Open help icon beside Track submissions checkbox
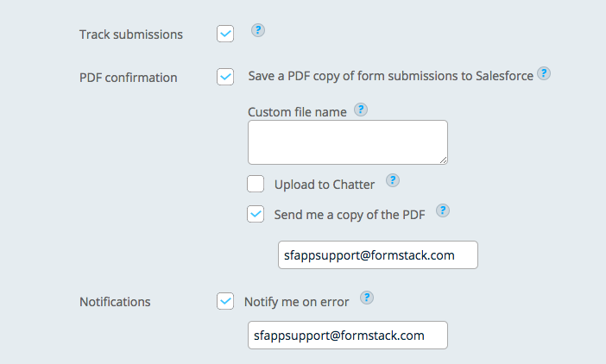Viewport: 606px width, 364px height. pyautogui.click(x=257, y=30)
